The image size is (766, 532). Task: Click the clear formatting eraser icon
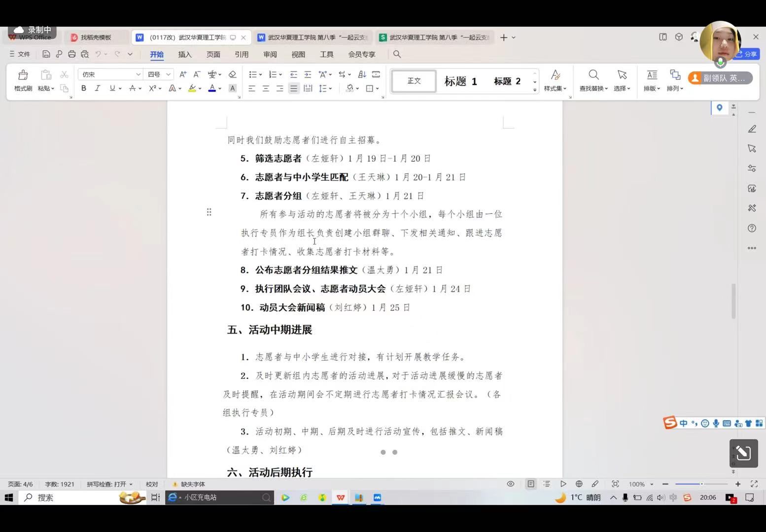[x=232, y=74]
